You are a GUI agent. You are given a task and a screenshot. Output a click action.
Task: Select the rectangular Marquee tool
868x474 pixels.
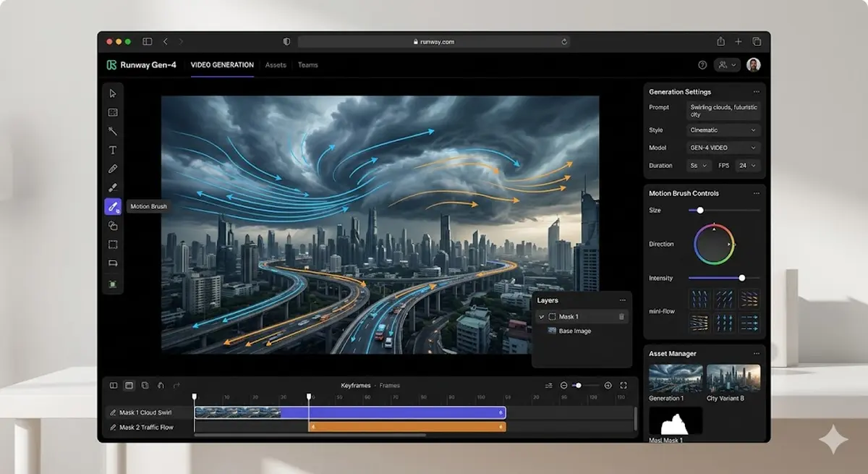click(112, 244)
